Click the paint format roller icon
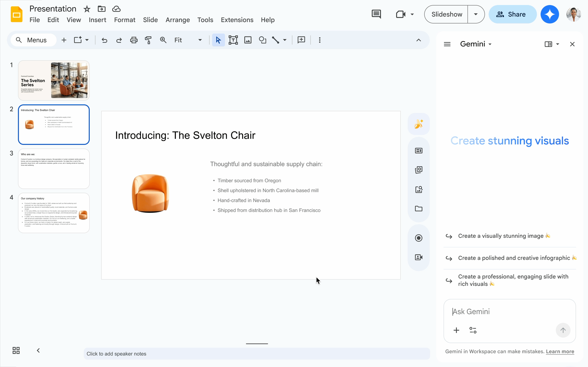The height and width of the screenshot is (367, 588). click(148, 40)
